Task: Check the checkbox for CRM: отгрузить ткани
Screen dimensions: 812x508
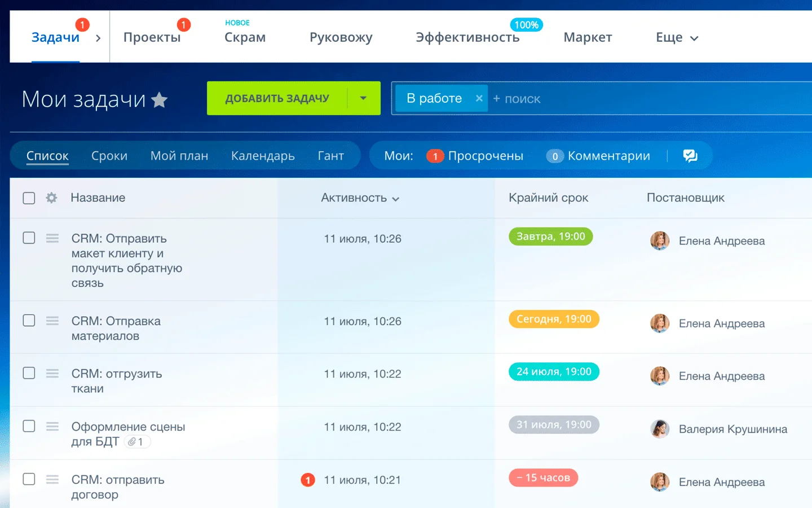Action: click(29, 373)
